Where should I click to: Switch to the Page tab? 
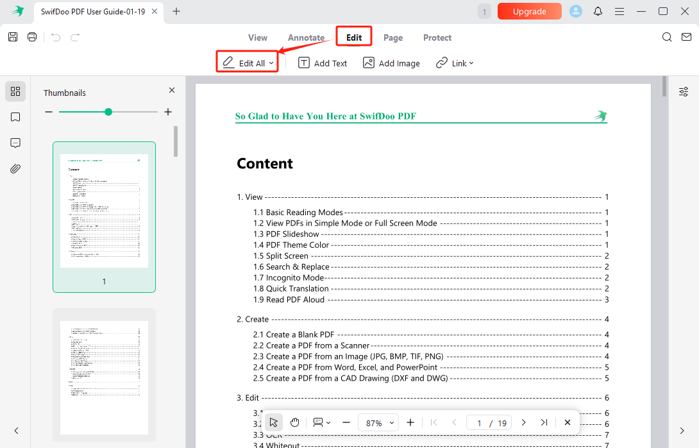click(393, 37)
